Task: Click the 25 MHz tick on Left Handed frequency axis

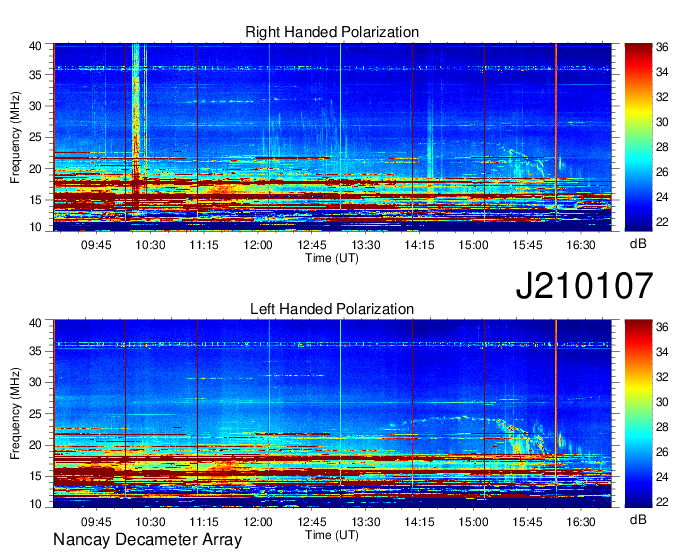Action: tap(35, 414)
